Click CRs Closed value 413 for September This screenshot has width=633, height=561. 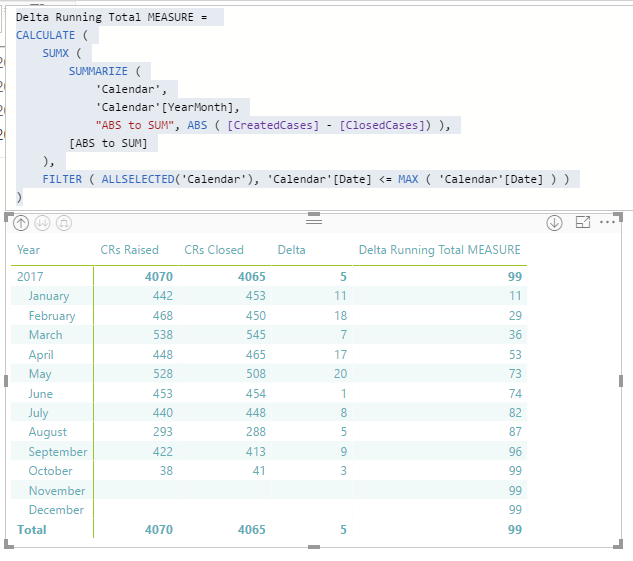click(x=256, y=452)
